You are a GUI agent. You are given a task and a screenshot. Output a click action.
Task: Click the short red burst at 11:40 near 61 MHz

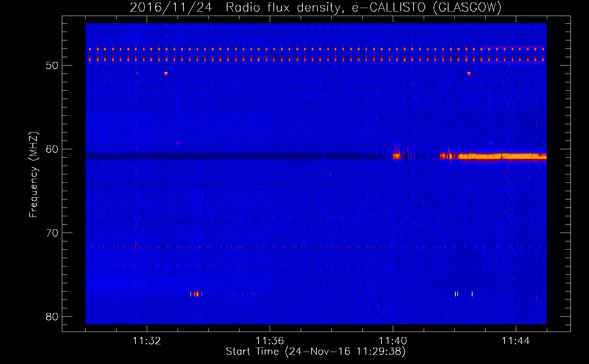pos(397,156)
